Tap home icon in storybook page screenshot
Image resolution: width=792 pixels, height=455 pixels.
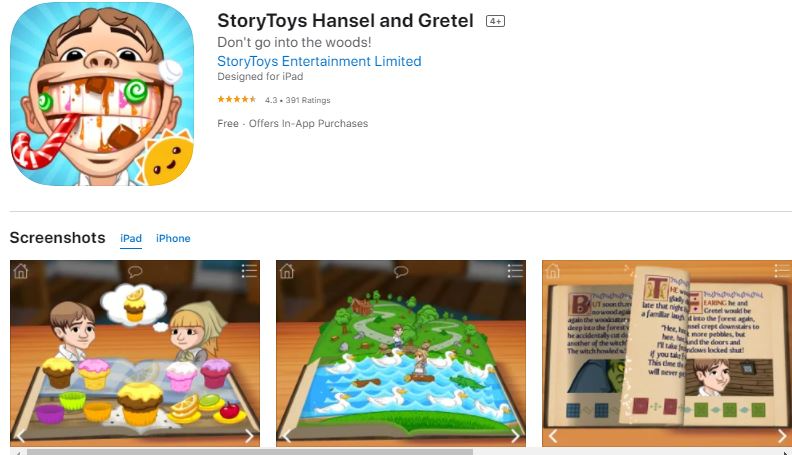tap(553, 271)
